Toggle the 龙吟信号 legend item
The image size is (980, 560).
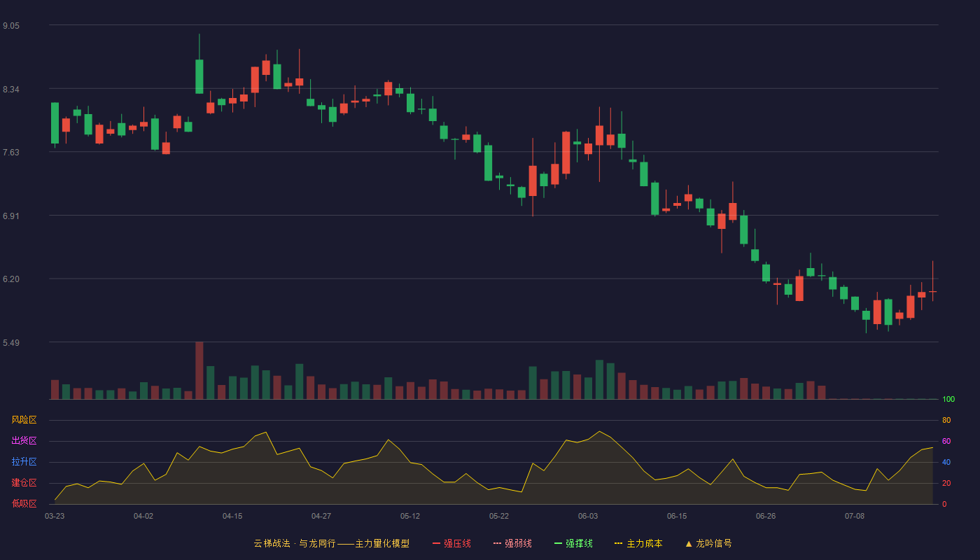708,543
